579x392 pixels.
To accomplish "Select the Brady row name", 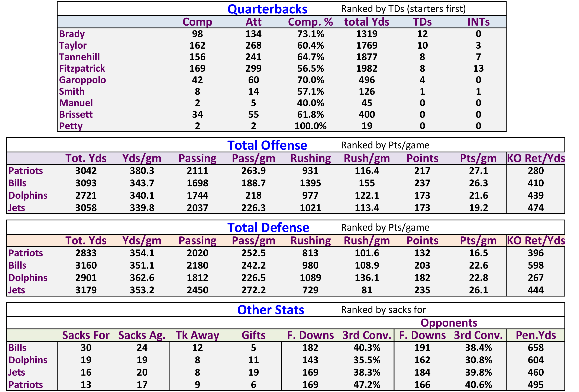I will tap(72, 34).
